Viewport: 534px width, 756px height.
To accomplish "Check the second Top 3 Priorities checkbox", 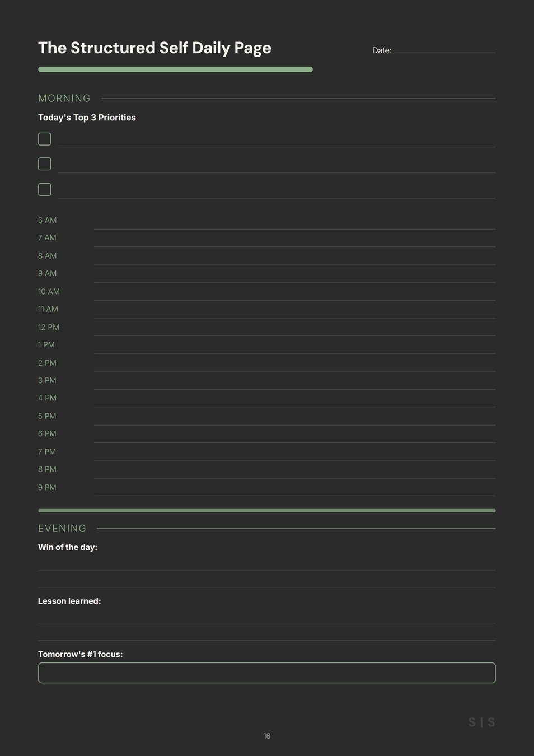I will 45,164.
